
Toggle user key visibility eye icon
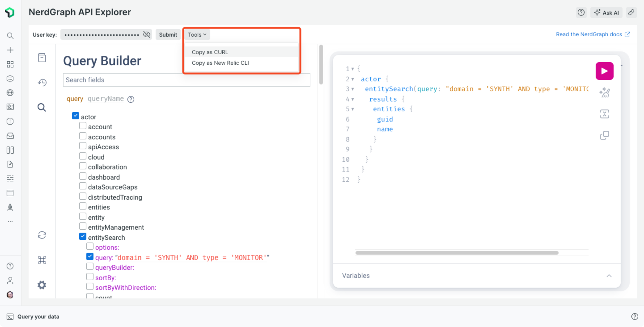coord(147,35)
